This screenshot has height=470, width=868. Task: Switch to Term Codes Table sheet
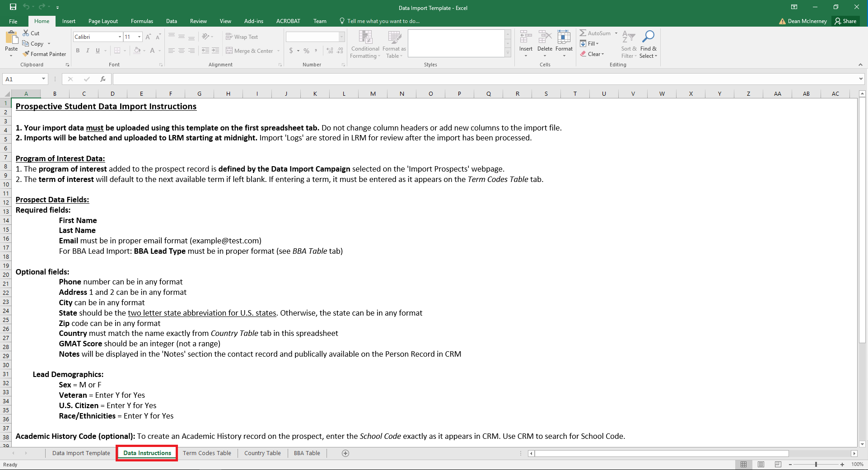207,453
